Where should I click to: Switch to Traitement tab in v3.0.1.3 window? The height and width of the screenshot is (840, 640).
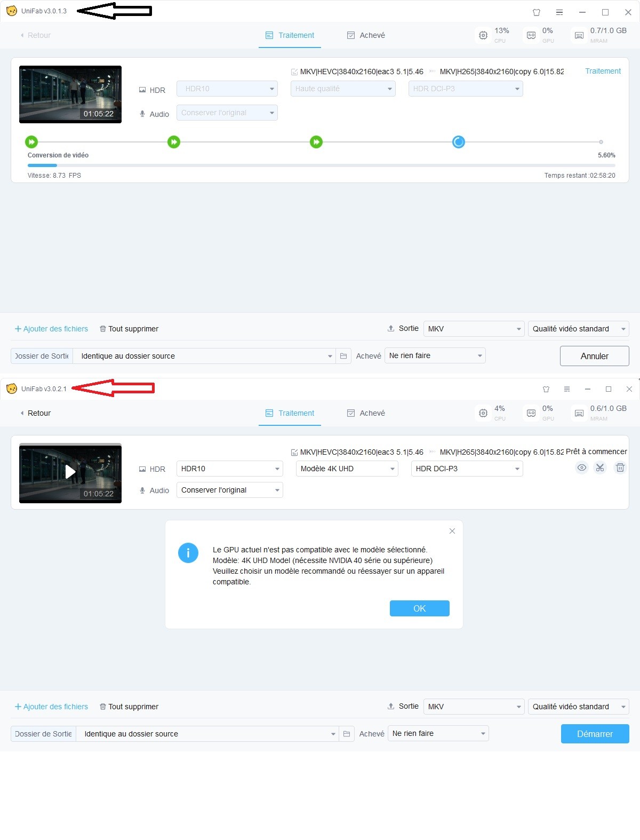click(x=290, y=35)
